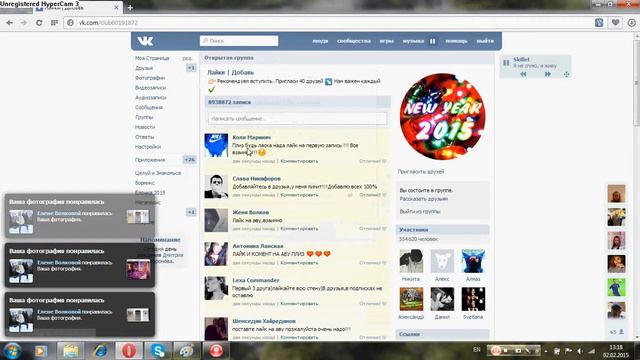Open 'игры' in the top menu

(x=387, y=41)
